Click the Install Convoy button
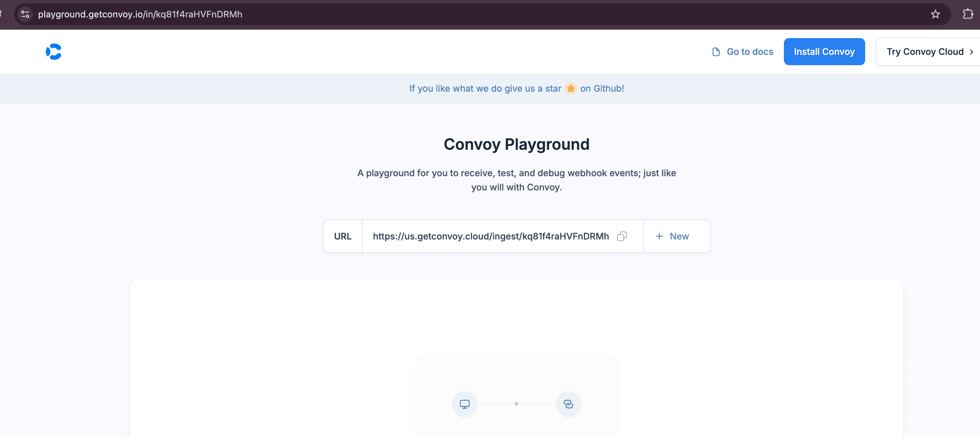 coord(824,52)
